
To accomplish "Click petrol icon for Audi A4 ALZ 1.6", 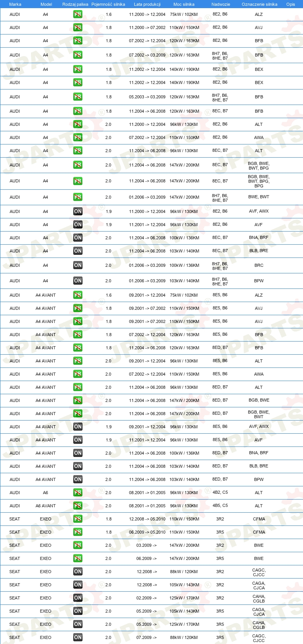I will (x=78, y=14).
